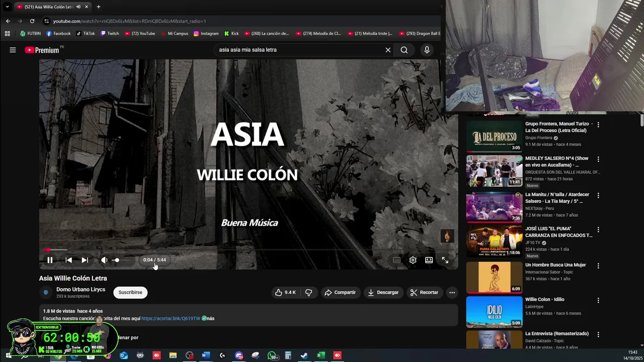
Task: Open the acortar.link/Q619TW link in description
Action: pyautogui.click(x=171, y=318)
